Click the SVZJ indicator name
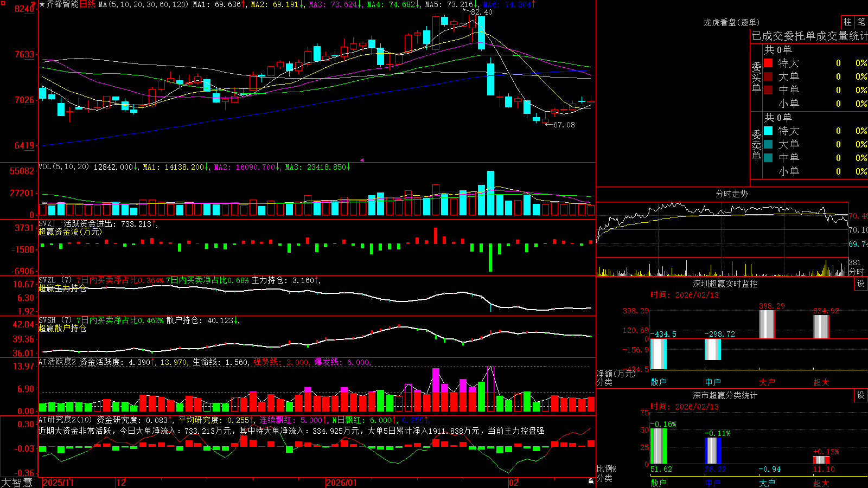Viewport: 868px width, 488px height. click(47, 223)
